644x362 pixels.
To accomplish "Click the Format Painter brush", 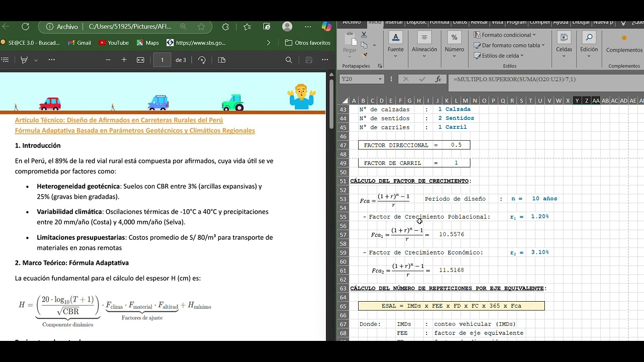I will click(x=364, y=55).
